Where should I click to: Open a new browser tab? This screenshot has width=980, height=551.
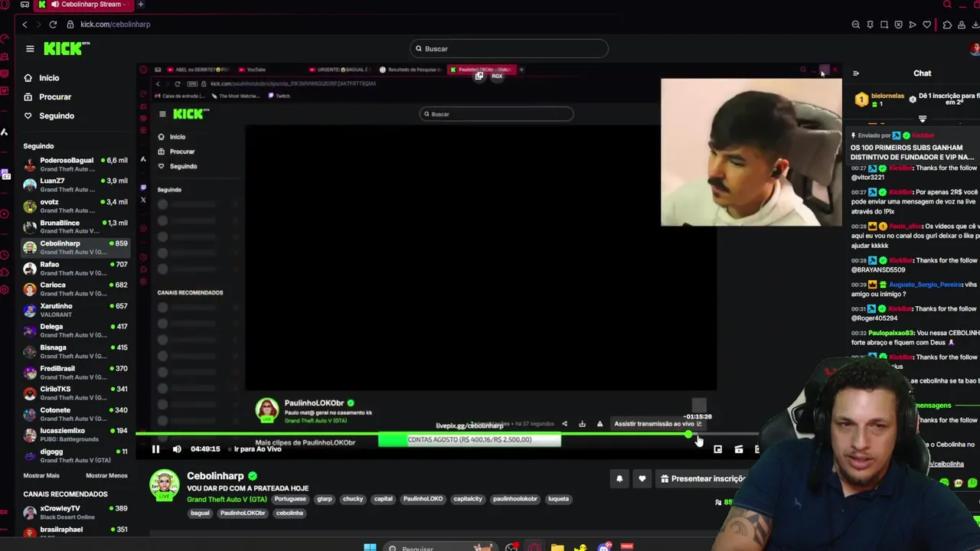click(x=140, y=5)
